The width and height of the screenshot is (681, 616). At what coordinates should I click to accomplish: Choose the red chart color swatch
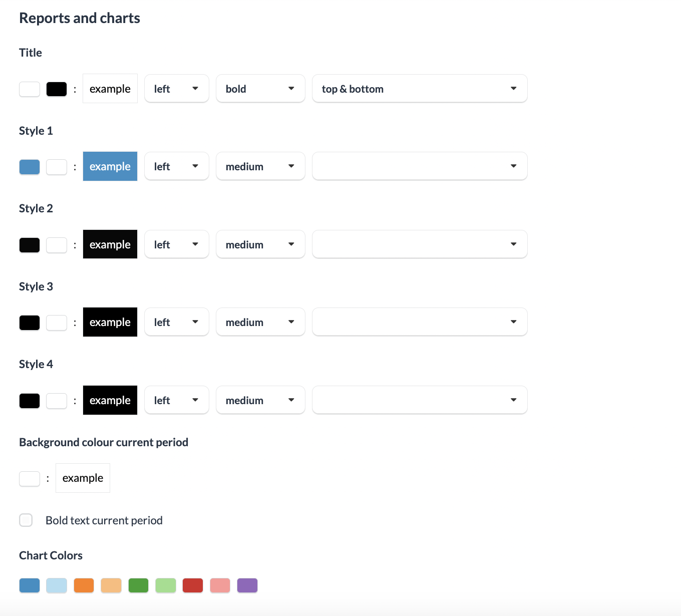[193, 585]
